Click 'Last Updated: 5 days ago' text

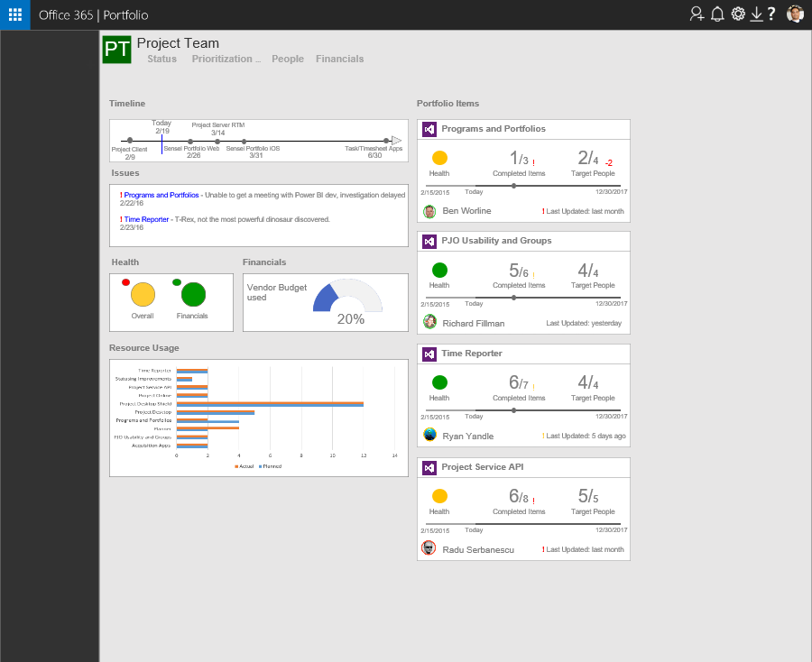pyautogui.click(x=586, y=436)
